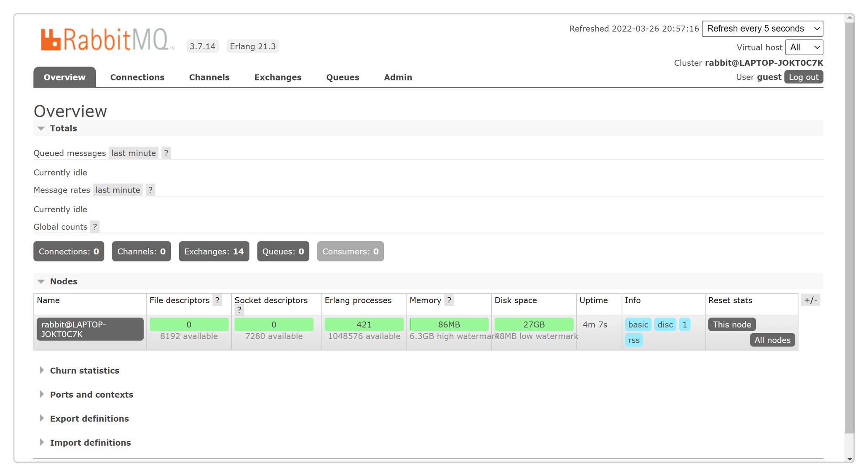This screenshot has height=476, width=868.
Task: Click the Consumers: 0 count badge
Action: click(x=351, y=251)
